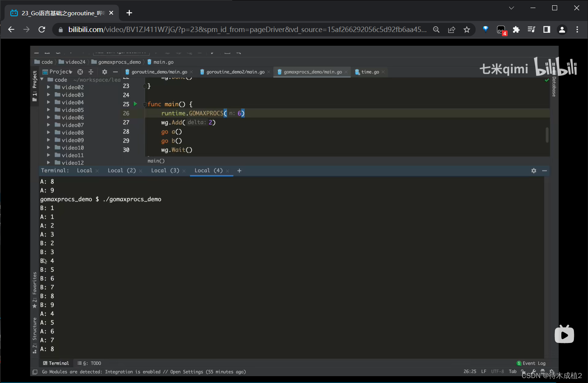Image resolution: width=588 pixels, height=383 pixels.
Task: Reload the bilibili page
Action: click(42, 29)
